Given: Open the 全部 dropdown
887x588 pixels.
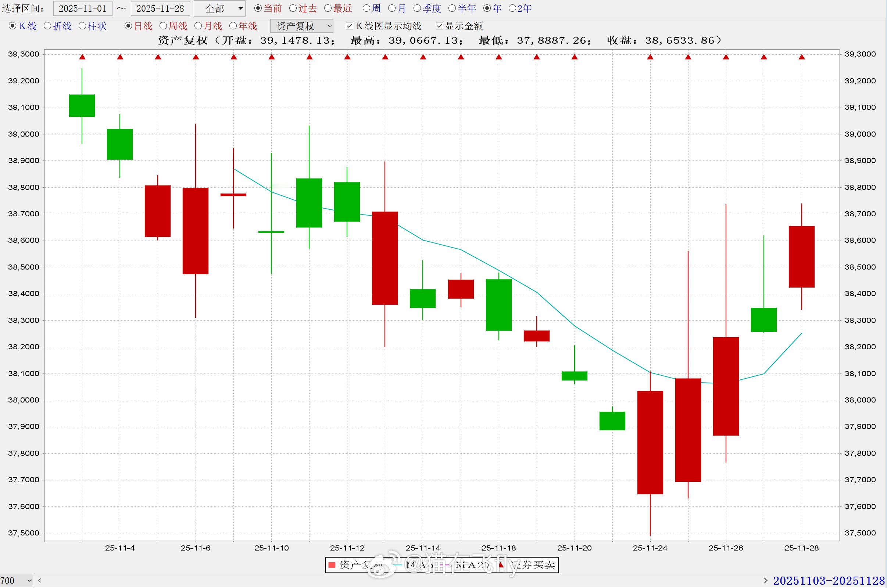Looking at the screenshot, I should (x=220, y=8).
